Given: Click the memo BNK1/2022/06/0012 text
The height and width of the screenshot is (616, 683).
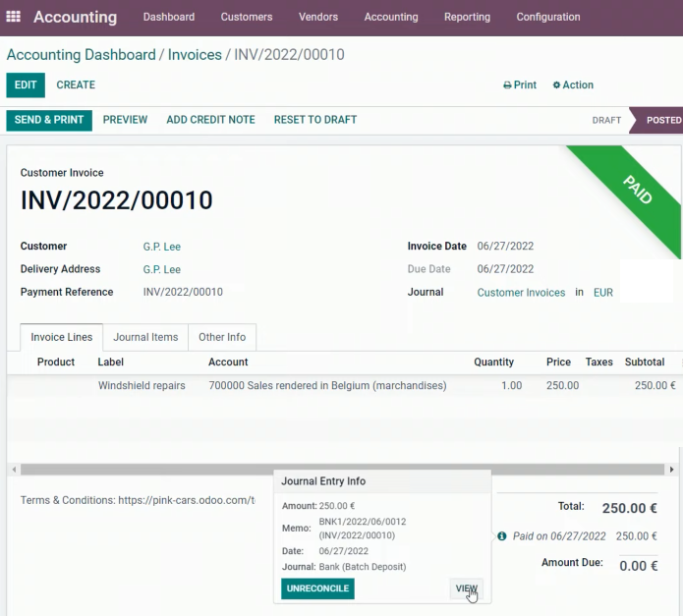Looking at the screenshot, I should 363,522.
